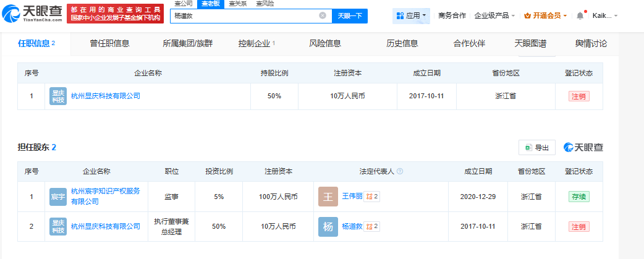Open the relation badge next to 王伟丽

371,197
